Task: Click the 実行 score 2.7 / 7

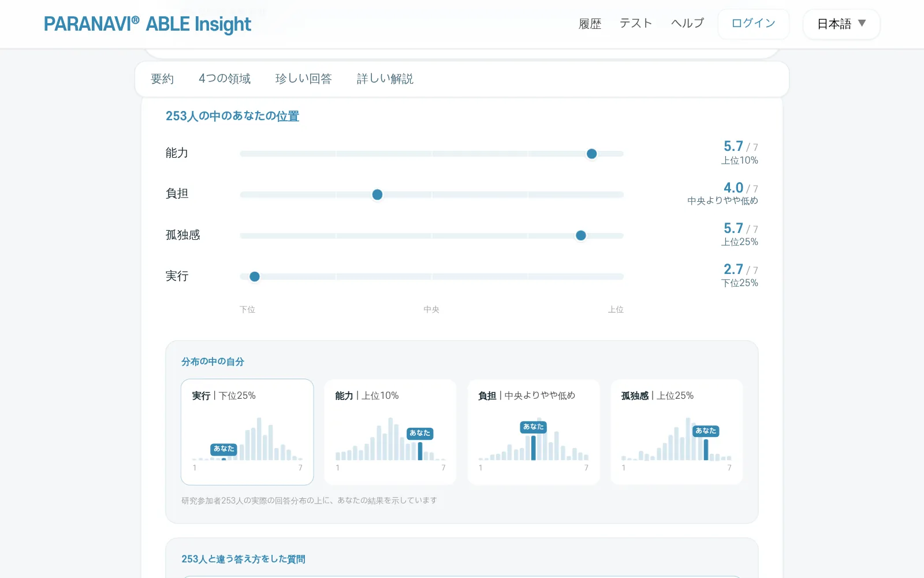Action: coord(740,269)
